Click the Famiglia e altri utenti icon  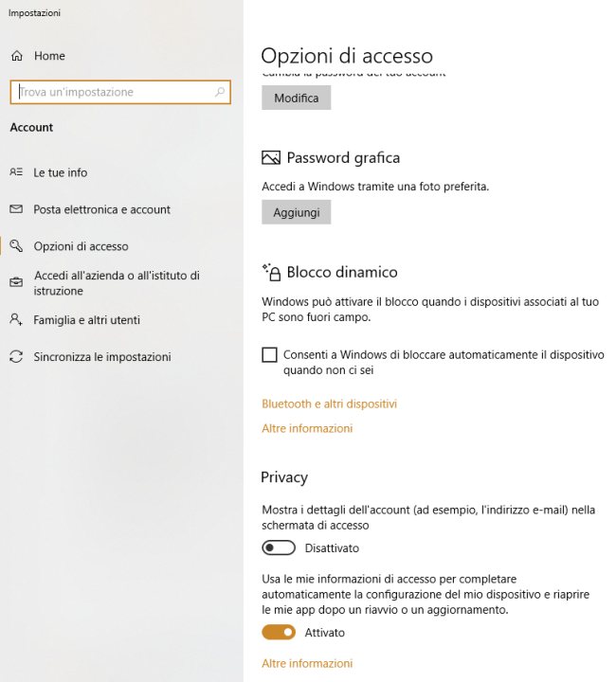pos(16,320)
